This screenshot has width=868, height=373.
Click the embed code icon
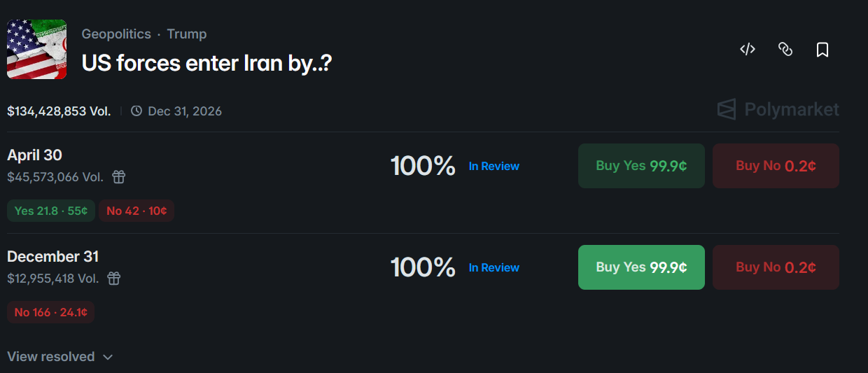pyautogui.click(x=748, y=49)
